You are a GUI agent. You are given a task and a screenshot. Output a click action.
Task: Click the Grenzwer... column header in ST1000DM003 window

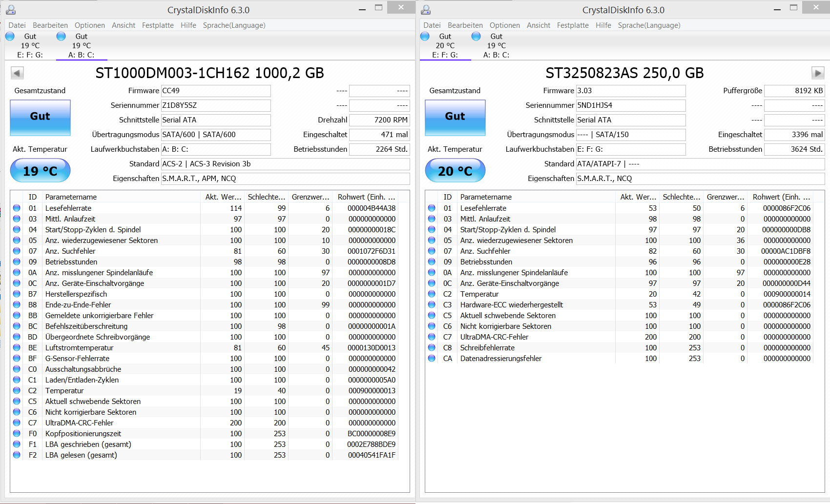pos(311,197)
